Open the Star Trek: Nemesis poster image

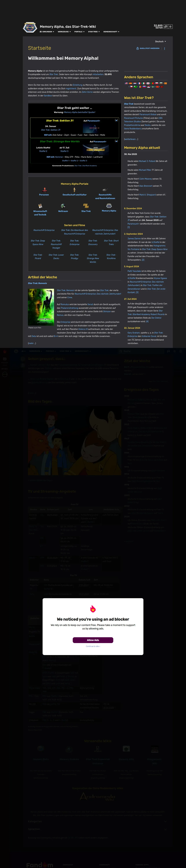click(41, 307)
